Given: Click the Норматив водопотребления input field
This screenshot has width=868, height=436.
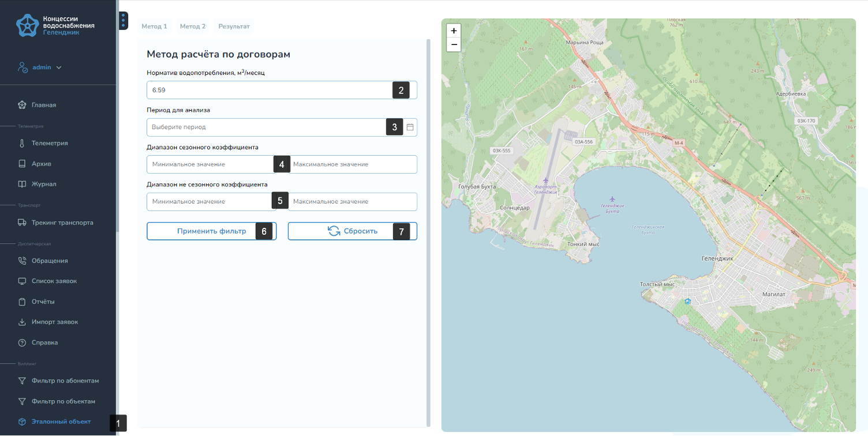Looking at the screenshot, I should coord(268,91).
